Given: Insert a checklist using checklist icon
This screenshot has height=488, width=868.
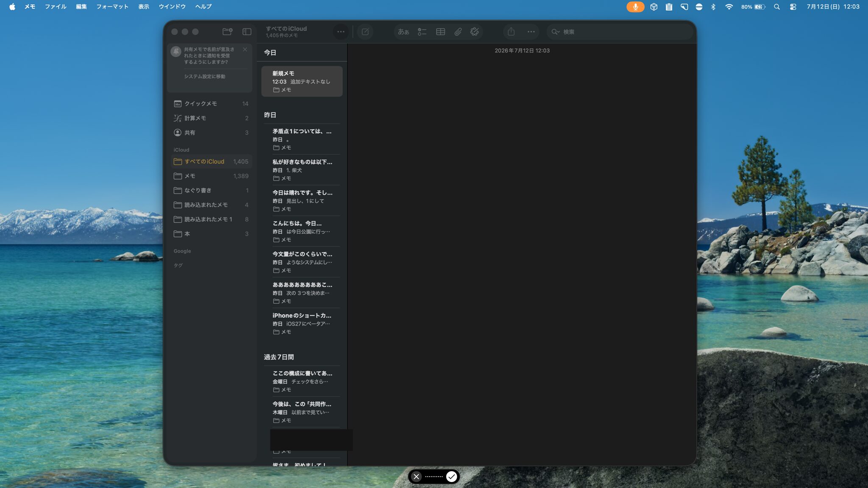Looking at the screenshot, I should point(422,32).
